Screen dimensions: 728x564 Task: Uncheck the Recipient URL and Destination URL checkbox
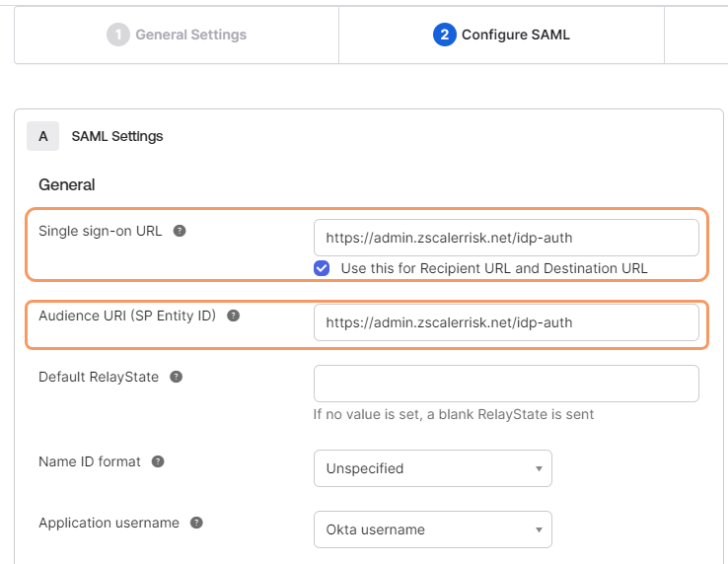(322, 268)
